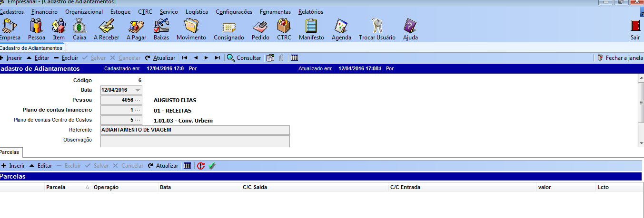Click the red alert icon in Parcelas toolbar

(x=201, y=166)
